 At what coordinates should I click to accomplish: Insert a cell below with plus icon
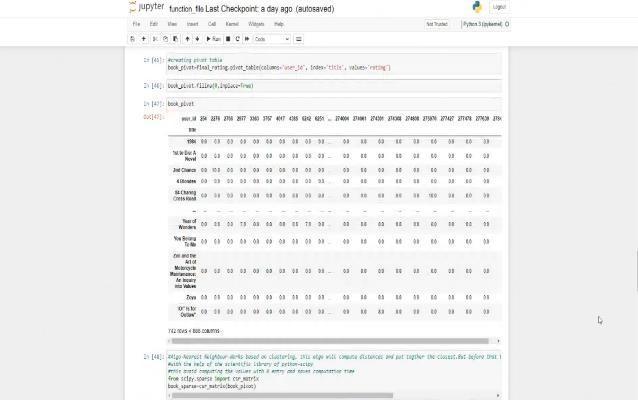tap(144, 39)
